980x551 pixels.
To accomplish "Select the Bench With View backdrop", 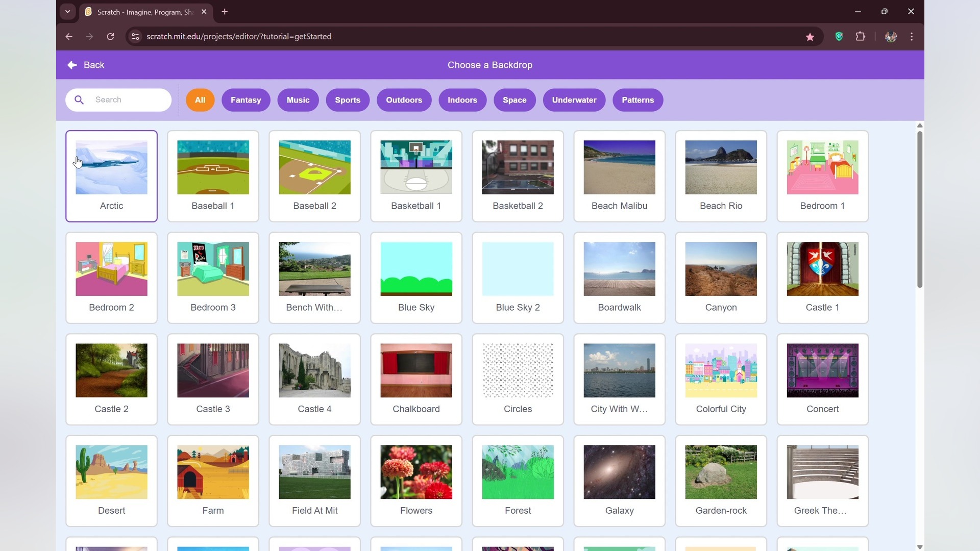I will (x=314, y=278).
